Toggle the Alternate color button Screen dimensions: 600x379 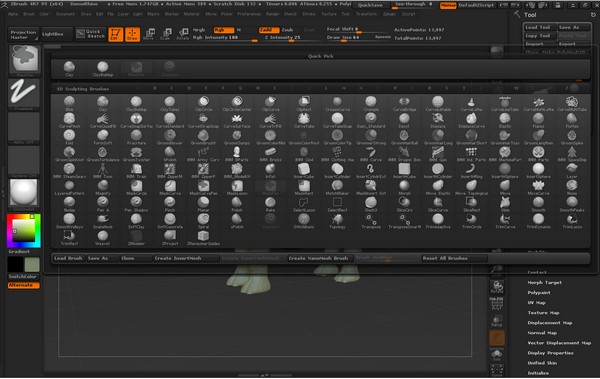pos(24,285)
